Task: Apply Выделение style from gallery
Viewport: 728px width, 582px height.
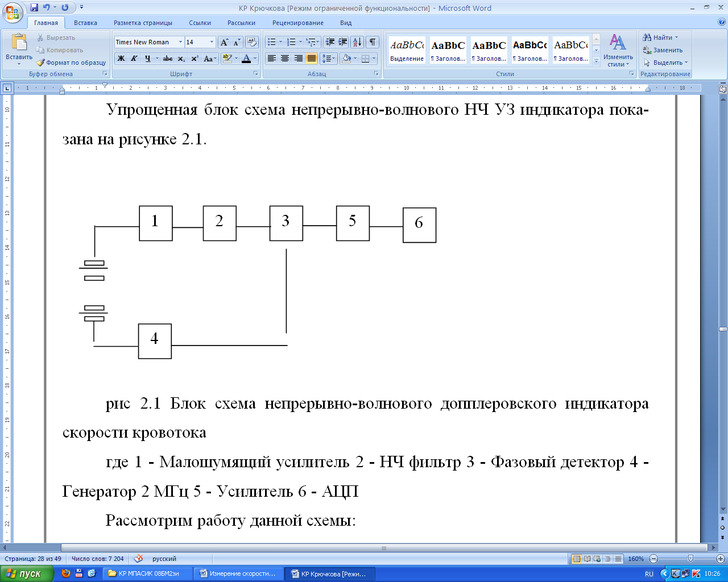Action: pyautogui.click(x=407, y=50)
